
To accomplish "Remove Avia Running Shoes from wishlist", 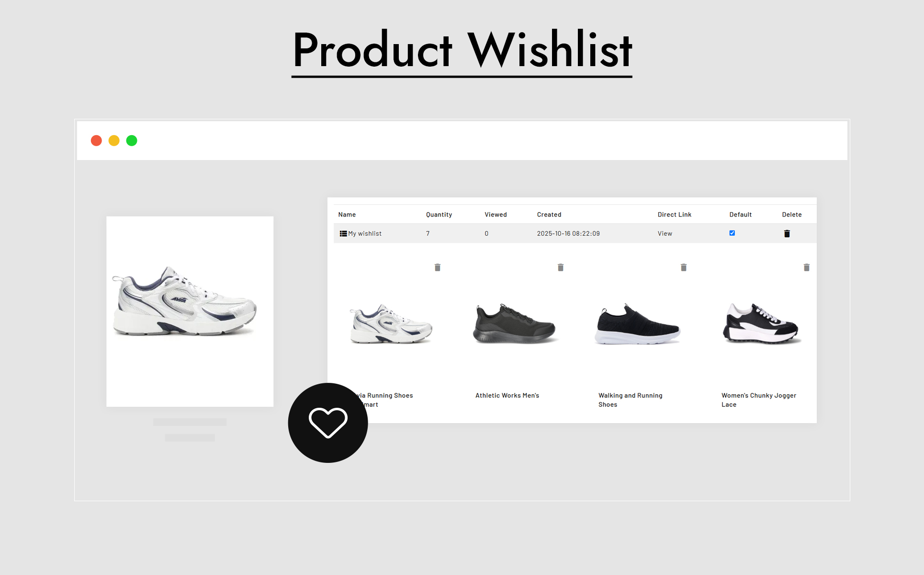I will pyautogui.click(x=437, y=267).
